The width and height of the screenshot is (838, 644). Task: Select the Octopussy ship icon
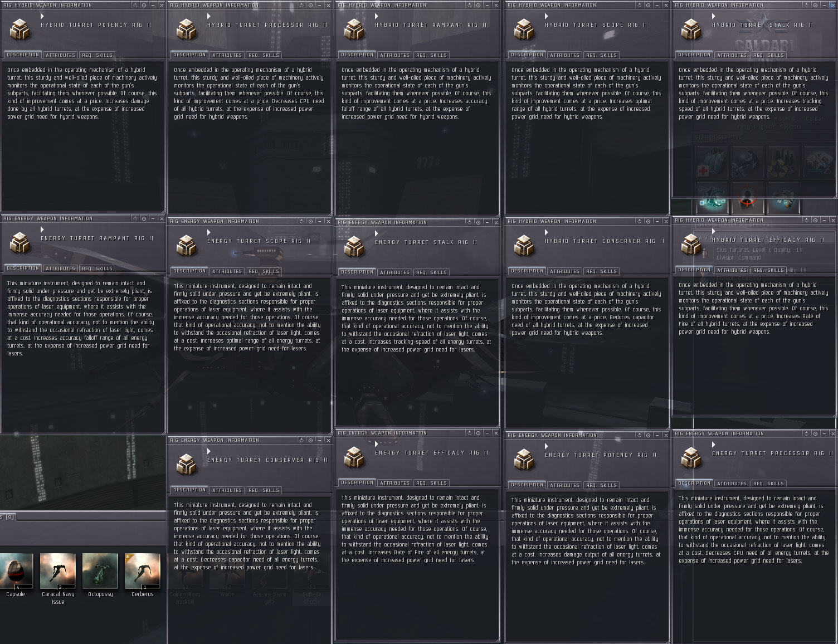click(x=100, y=571)
